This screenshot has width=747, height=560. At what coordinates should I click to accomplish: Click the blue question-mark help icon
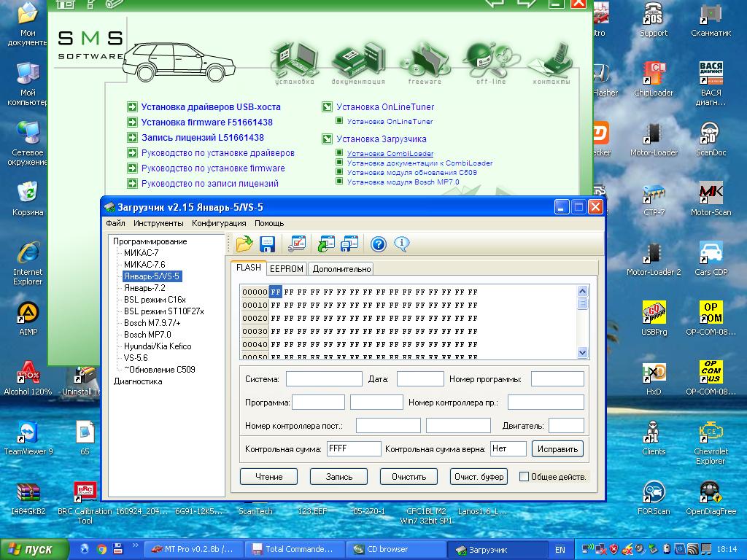pos(379,244)
